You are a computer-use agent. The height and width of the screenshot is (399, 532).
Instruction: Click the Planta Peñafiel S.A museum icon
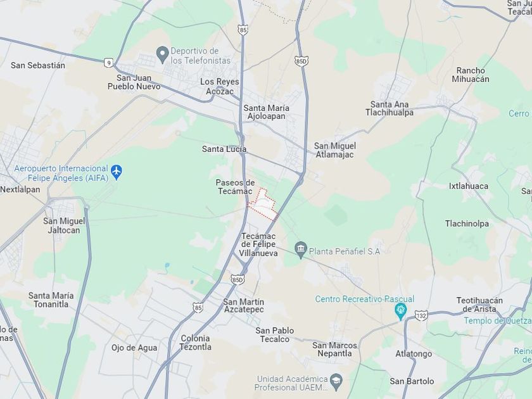(x=301, y=250)
